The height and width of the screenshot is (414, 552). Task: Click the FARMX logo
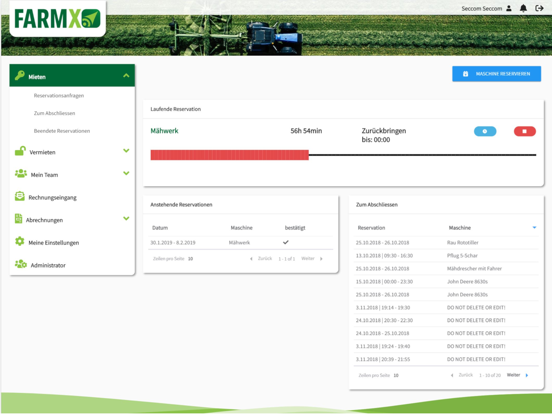point(57,19)
